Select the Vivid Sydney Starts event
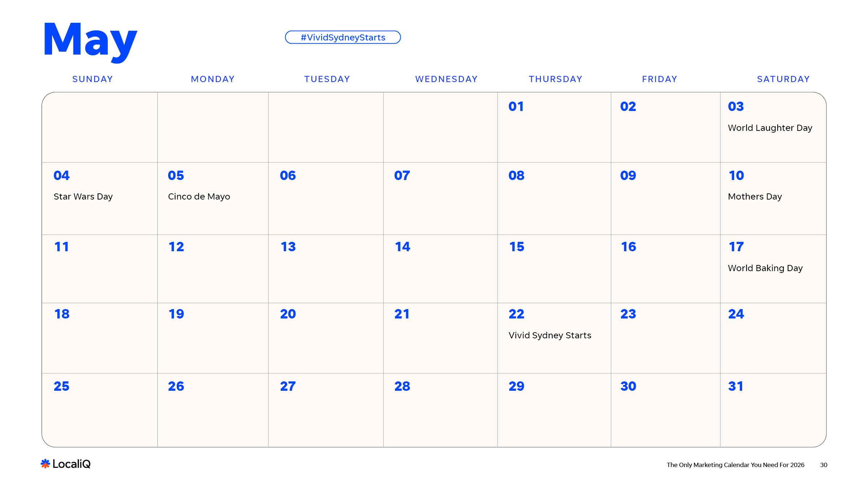The width and height of the screenshot is (868, 488). click(550, 335)
